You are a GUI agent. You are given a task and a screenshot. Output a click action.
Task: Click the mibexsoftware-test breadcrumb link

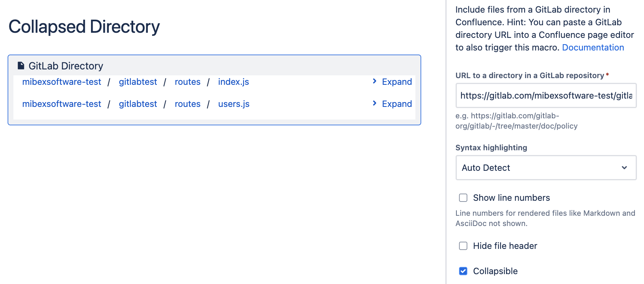(61, 82)
